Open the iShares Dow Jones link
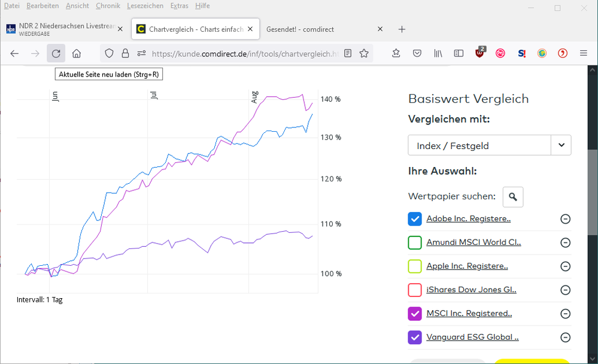This screenshot has width=598, height=364. (471, 290)
